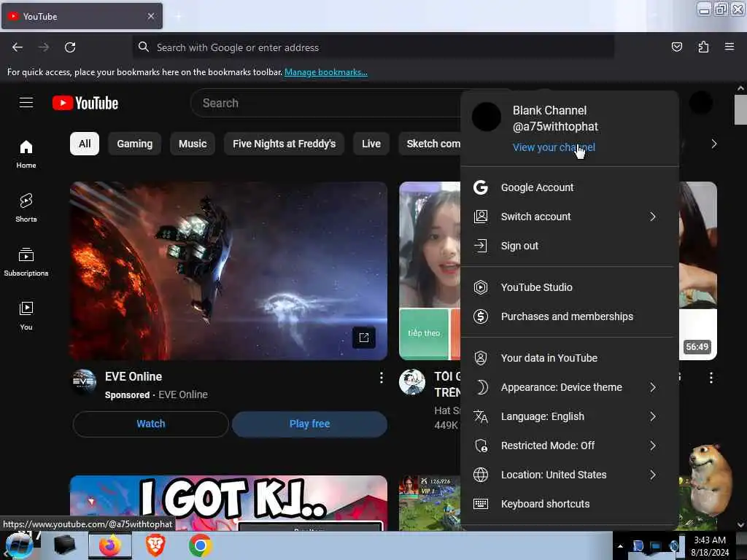Click the page vertical scrollbar thumb
This screenshot has height=560, width=747.
point(740,109)
